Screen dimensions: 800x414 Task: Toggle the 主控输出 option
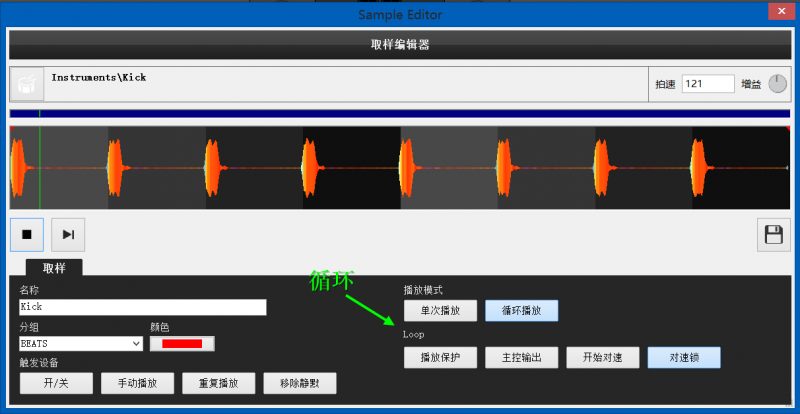(x=521, y=358)
